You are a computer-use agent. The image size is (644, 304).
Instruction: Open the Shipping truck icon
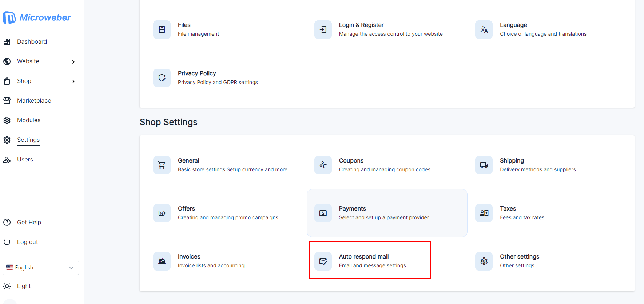pos(484,165)
